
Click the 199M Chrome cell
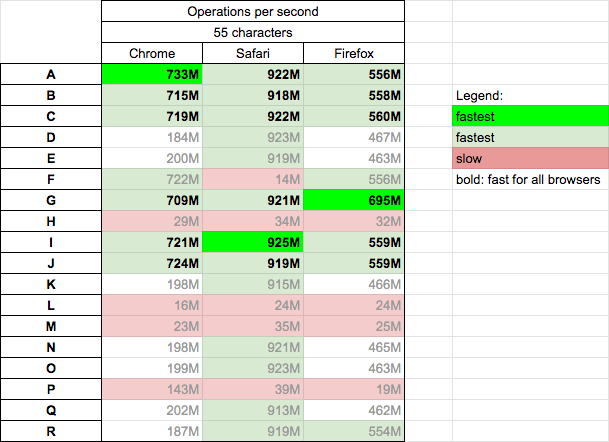(152, 368)
